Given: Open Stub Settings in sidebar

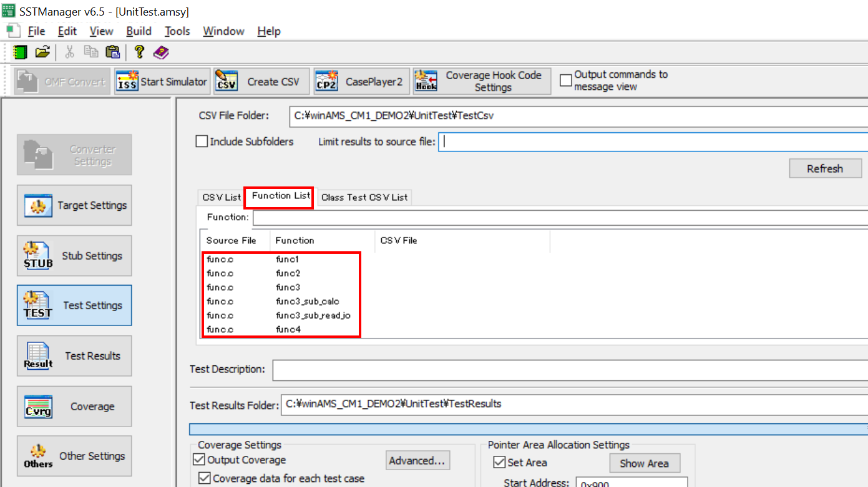Looking at the screenshot, I should tap(74, 256).
